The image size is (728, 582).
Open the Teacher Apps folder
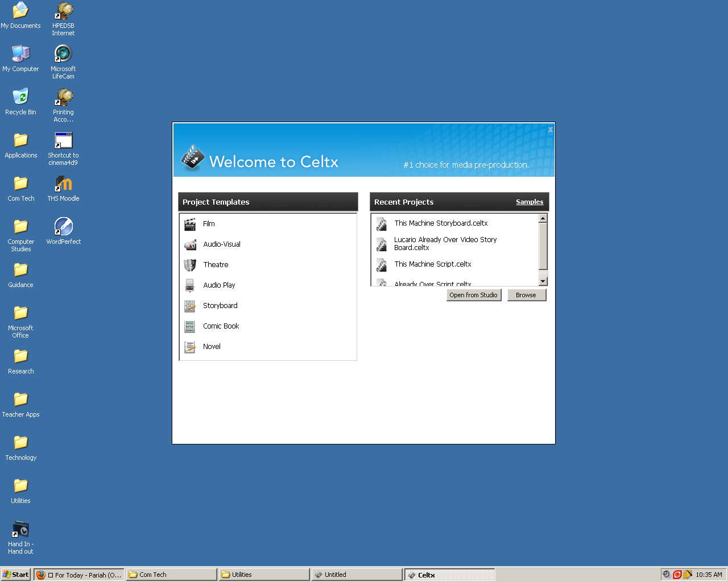pos(20,399)
